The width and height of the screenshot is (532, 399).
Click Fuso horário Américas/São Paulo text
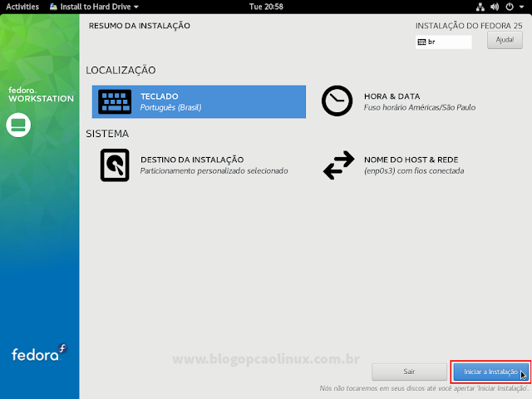(420, 107)
